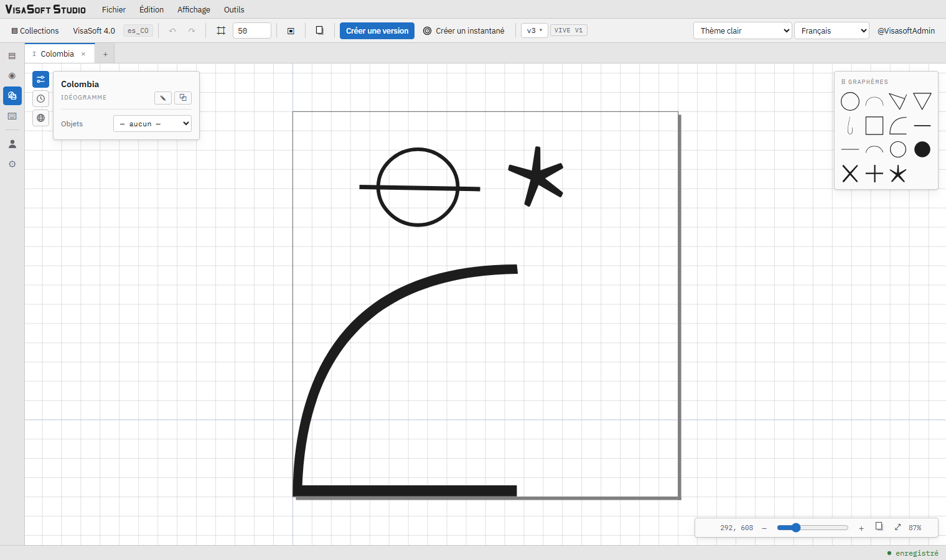Viewport: 946px width, 560px height.
Task: Click Créer une version button
Action: pyautogui.click(x=377, y=30)
